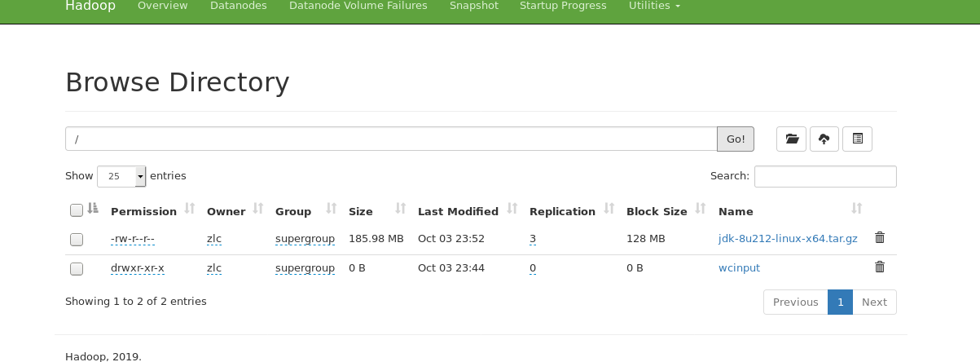Delete wcinput directory with trash icon
This screenshot has width=980, height=362.
pos(880,267)
